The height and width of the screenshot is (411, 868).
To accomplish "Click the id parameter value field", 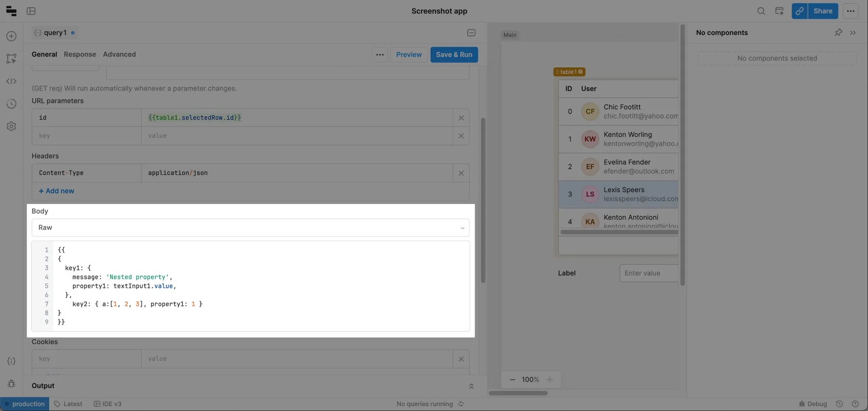I will coord(297,118).
